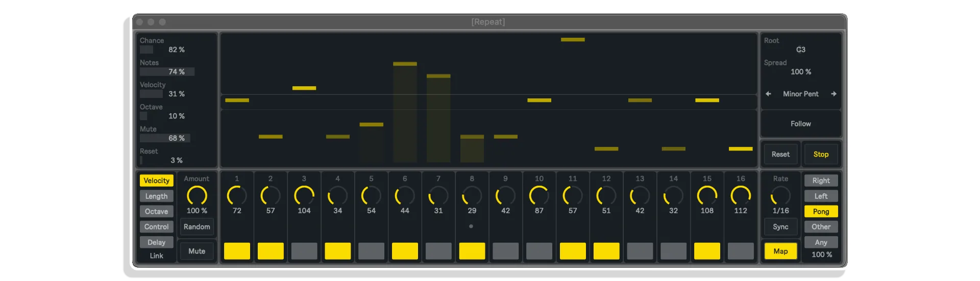
Task: Click the step 16 knob showing 112
Action: 741,195
